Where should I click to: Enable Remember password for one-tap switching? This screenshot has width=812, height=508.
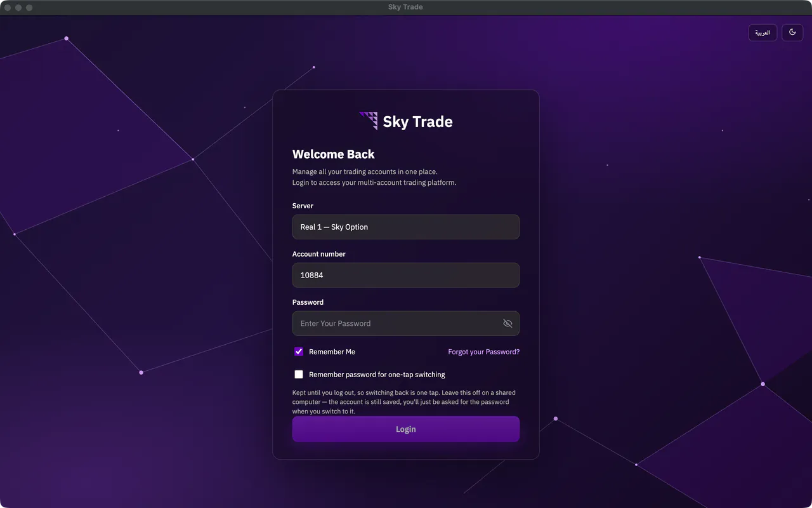click(299, 375)
